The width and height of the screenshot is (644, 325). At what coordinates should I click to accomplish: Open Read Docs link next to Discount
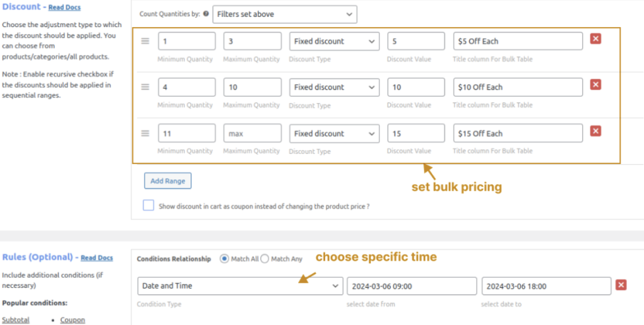point(65,8)
